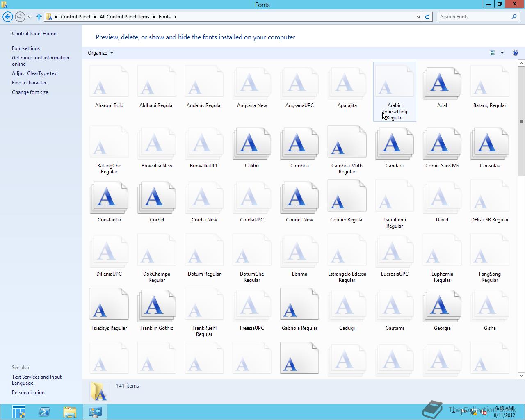
Task: Expand the Fonts breadcrumb arrow
Action: (175, 17)
